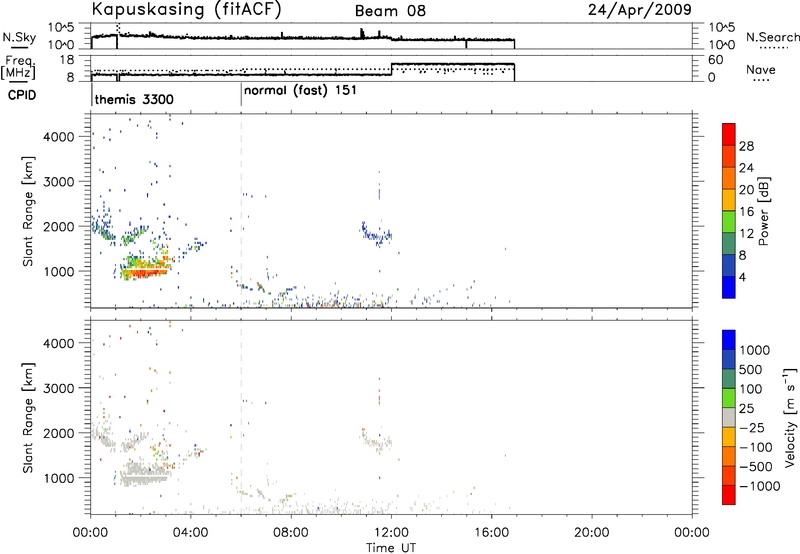Click the "20:00" time tick label

point(592,533)
